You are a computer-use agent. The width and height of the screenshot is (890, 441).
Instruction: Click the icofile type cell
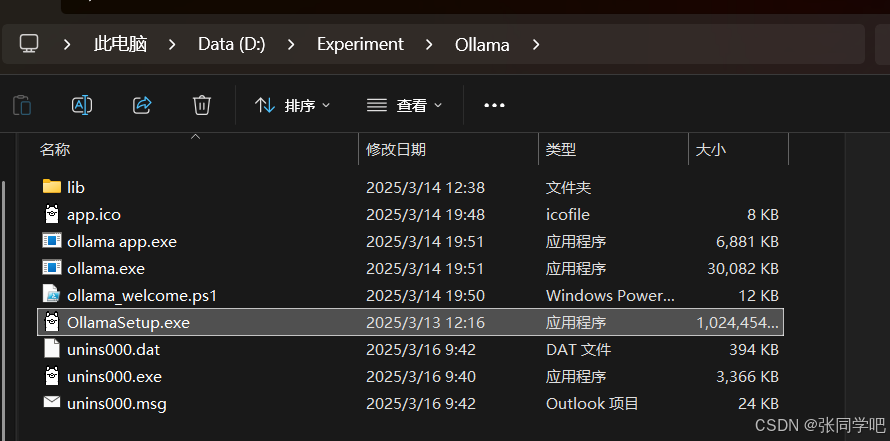tap(568, 215)
